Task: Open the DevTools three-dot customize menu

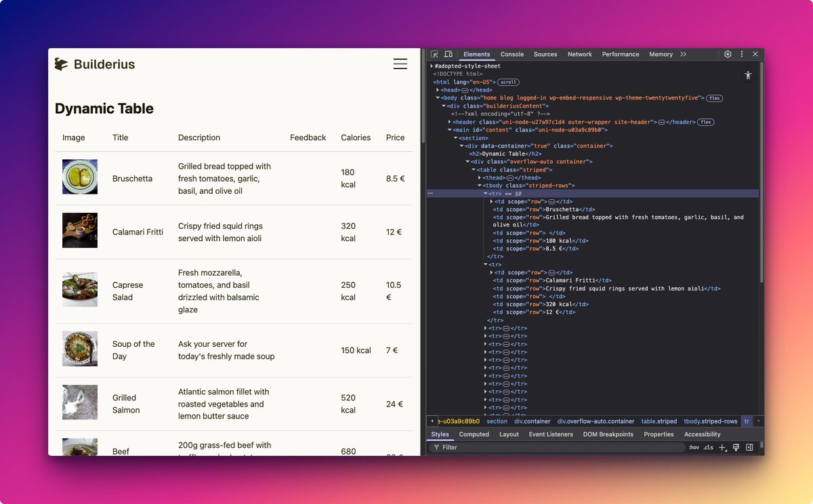Action: 742,54
